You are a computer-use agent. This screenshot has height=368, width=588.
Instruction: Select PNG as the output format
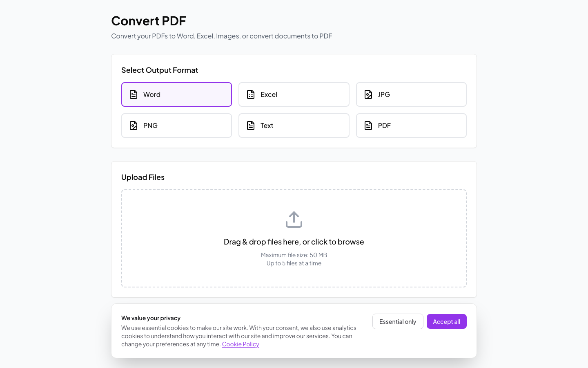(x=176, y=126)
